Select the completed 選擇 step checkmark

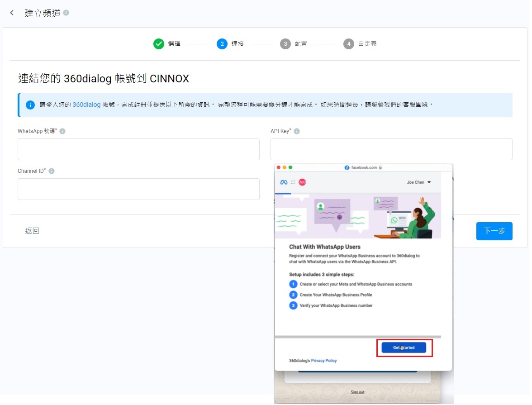(158, 44)
